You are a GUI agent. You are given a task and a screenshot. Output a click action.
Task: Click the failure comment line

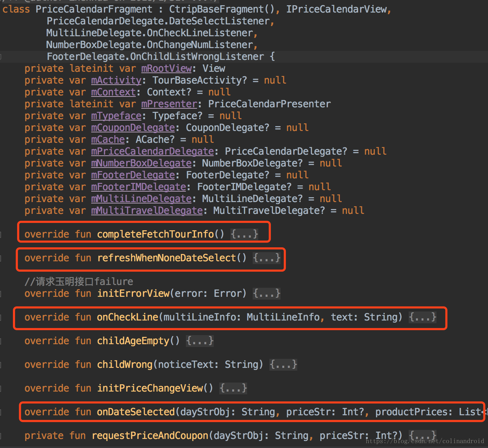coord(79,281)
